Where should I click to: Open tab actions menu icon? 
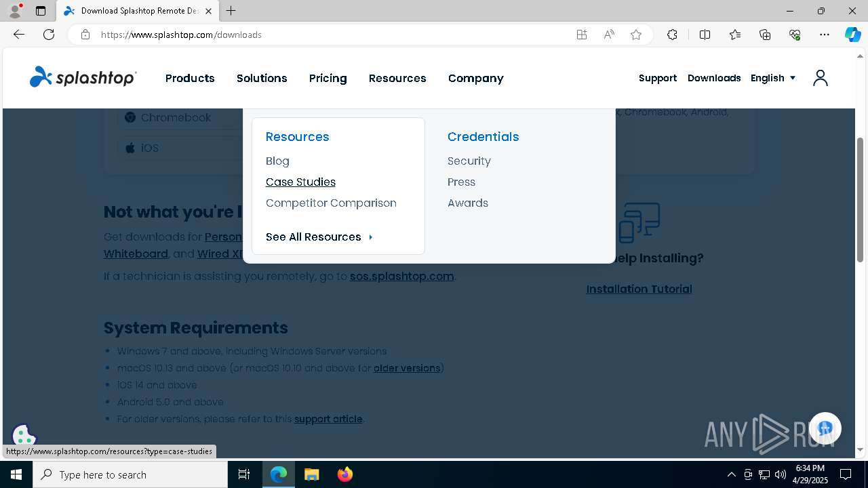tap(41, 11)
